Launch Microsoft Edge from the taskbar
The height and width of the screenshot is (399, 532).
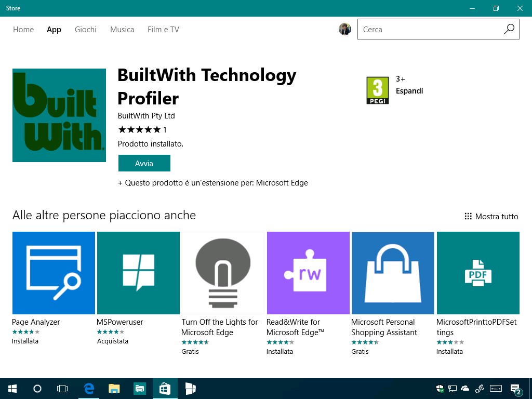pyautogui.click(x=89, y=389)
